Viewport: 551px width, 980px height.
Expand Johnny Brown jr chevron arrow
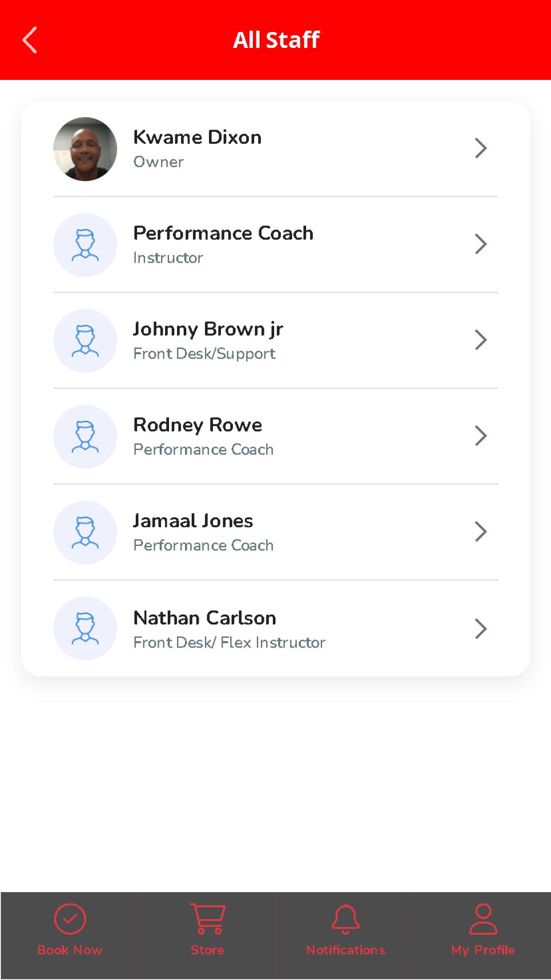tap(481, 340)
